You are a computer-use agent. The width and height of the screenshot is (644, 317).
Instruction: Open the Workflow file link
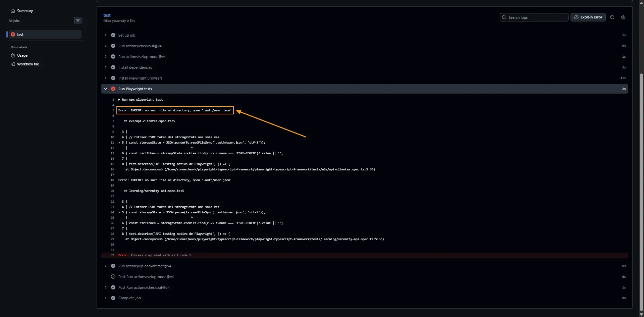pos(28,64)
